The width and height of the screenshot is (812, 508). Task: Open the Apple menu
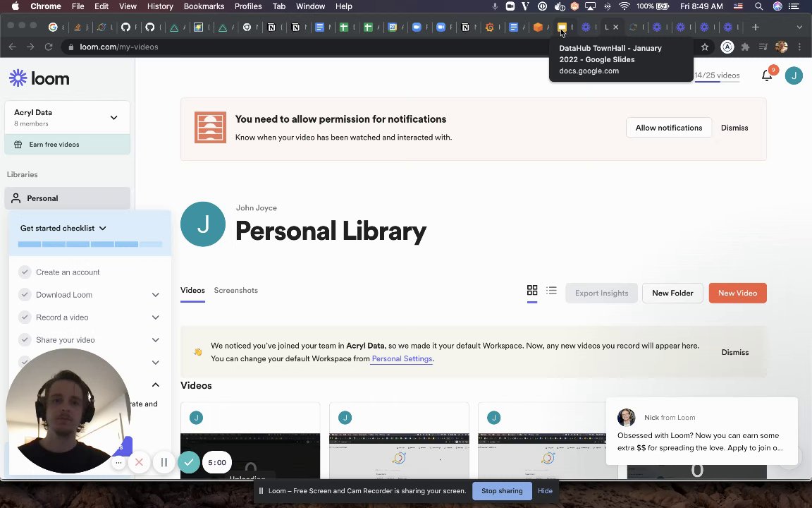[x=16, y=6]
